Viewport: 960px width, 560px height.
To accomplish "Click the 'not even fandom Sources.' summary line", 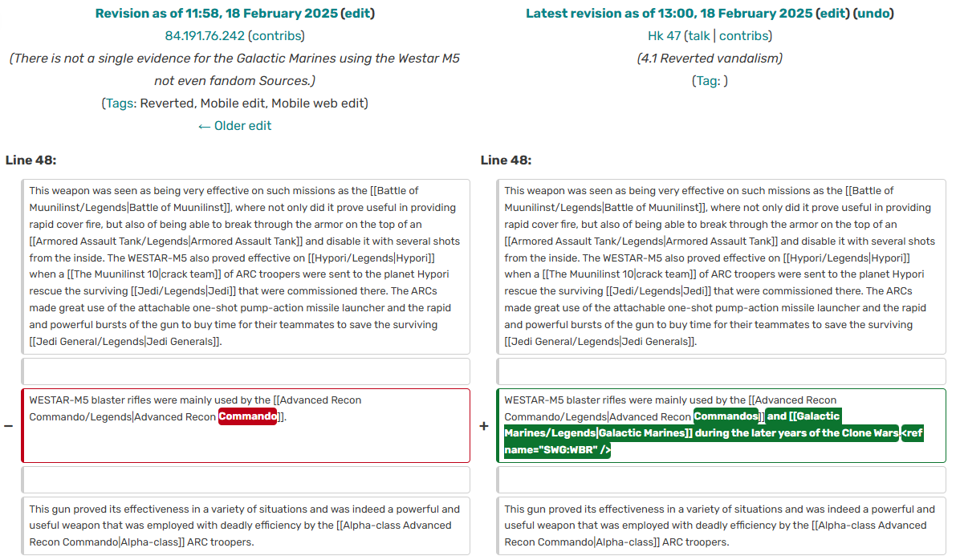I will pos(234,81).
